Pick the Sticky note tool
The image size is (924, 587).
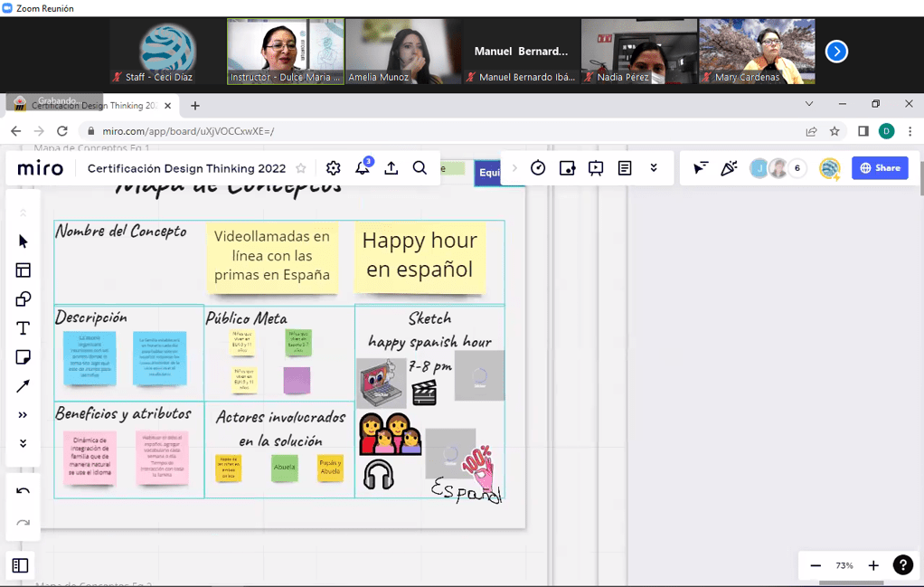[24, 357]
